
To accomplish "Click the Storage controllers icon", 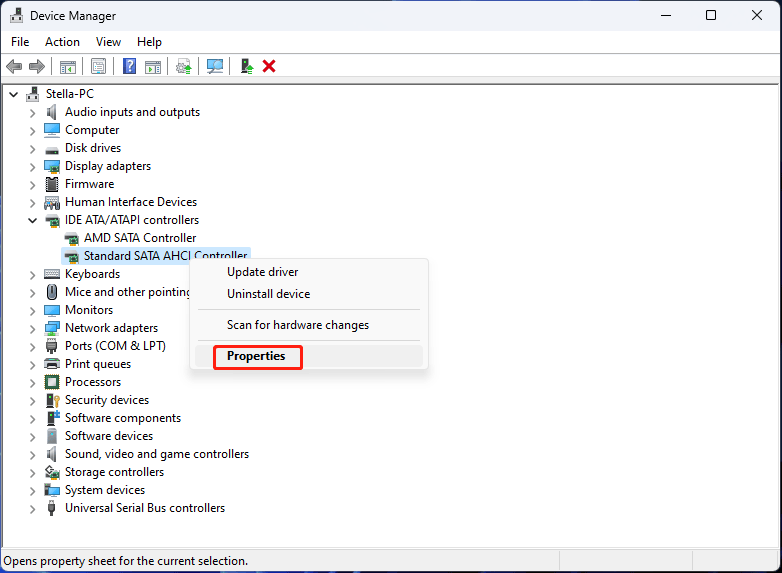I will 52,472.
